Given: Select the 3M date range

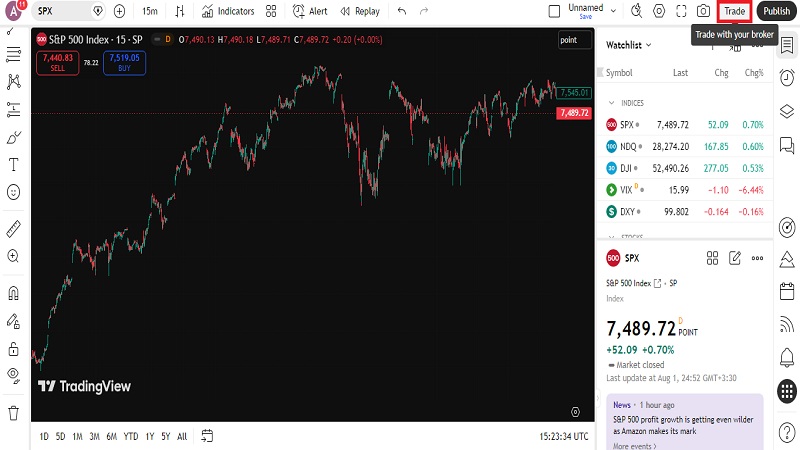Looking at the screenshot, I should point(94,436).
